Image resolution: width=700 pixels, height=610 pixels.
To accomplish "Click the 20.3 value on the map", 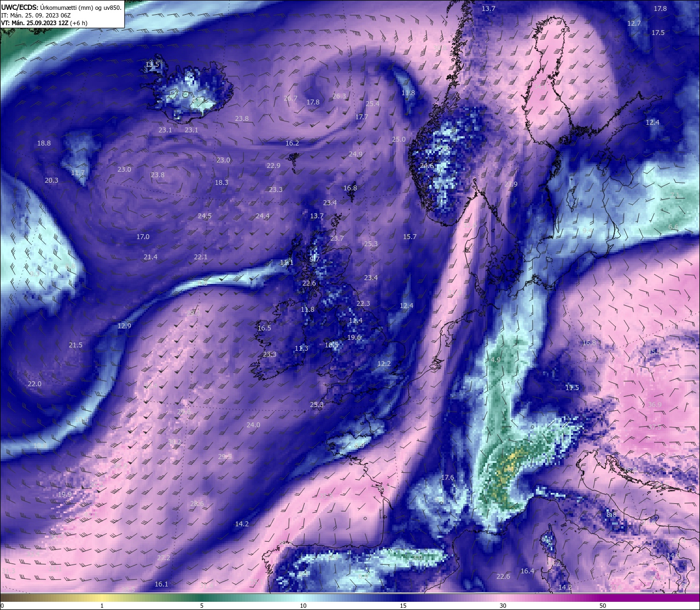I will pyautogui.click(x=51, y=181).
